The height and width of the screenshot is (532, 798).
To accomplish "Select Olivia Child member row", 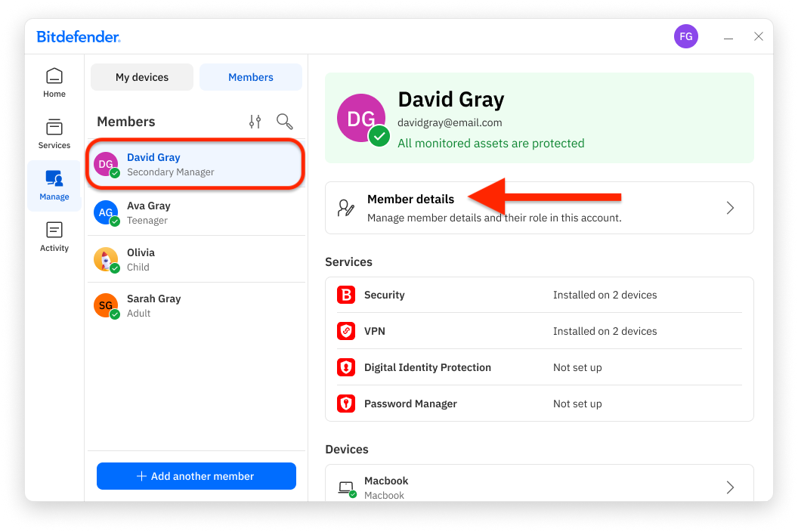I will pyautogui.click(x=196, y=260).
